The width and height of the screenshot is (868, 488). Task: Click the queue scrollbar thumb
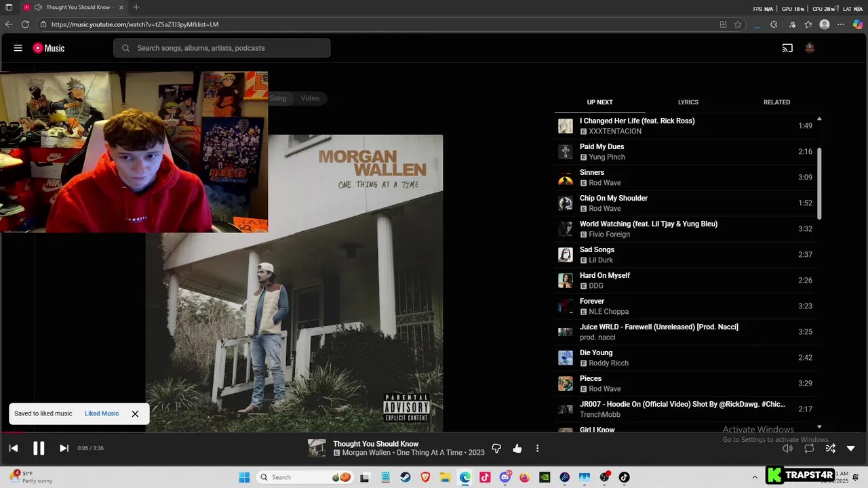(819, 183)
